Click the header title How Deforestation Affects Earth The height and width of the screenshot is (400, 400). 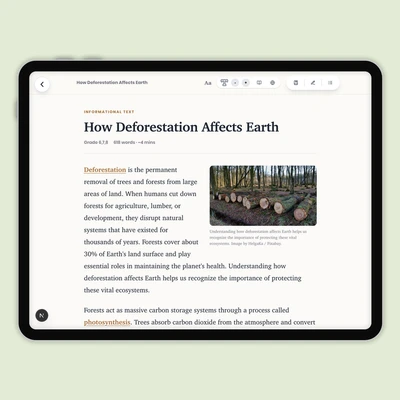point(112,82)
